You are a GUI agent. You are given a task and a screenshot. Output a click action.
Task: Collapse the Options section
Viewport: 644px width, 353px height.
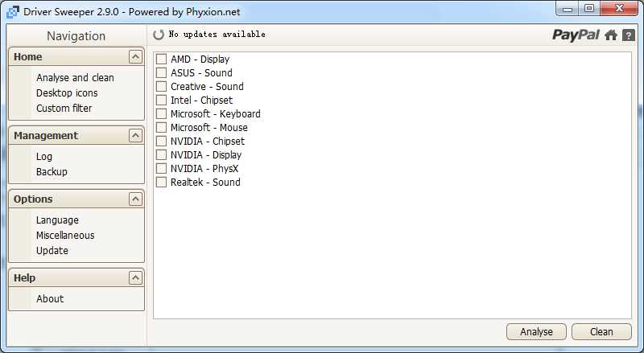(135, 199)
